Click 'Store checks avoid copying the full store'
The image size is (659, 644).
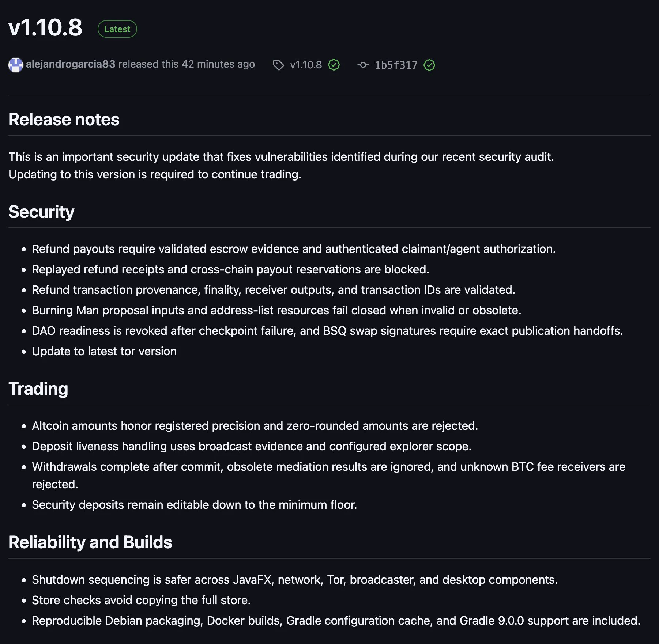(x=141, y=600)
